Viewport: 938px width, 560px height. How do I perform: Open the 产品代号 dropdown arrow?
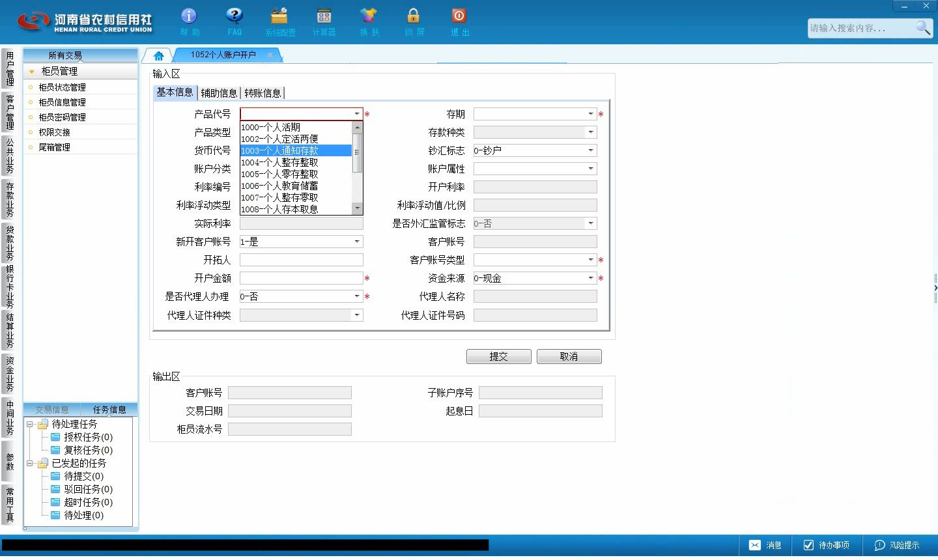[357, 114]
